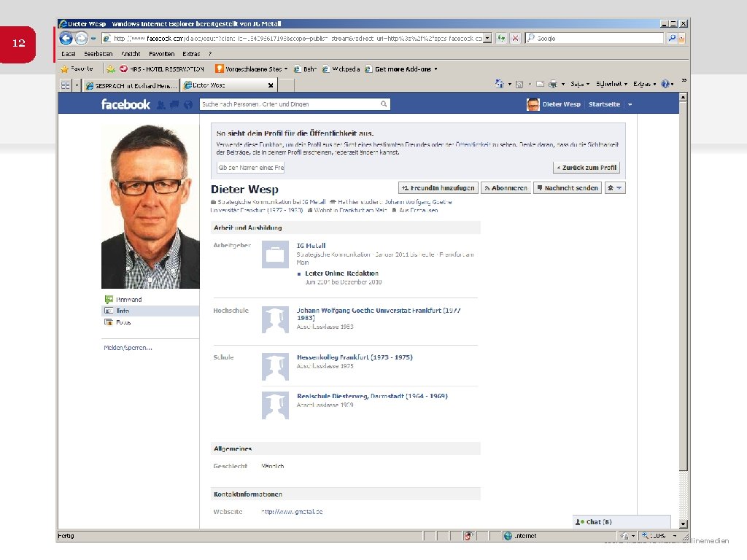Open the gear settings dropdown beside Nachricht senden
747x560 pixels.
[614, 188]
